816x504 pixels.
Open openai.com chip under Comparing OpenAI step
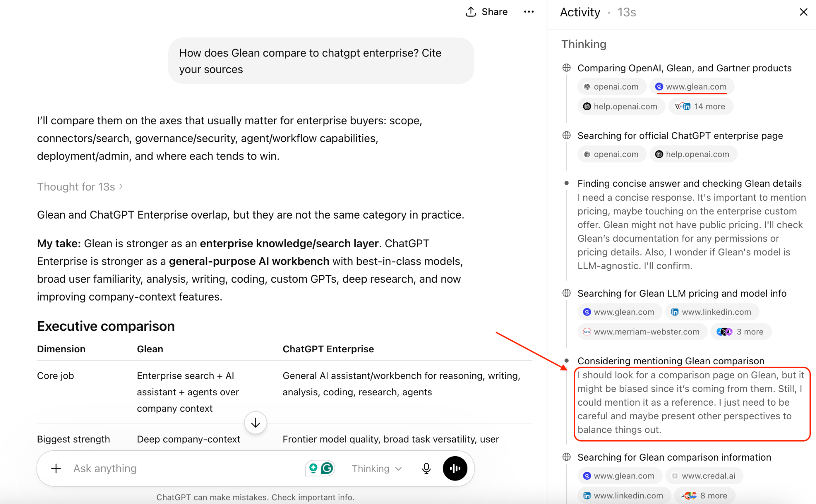point(612,87)
